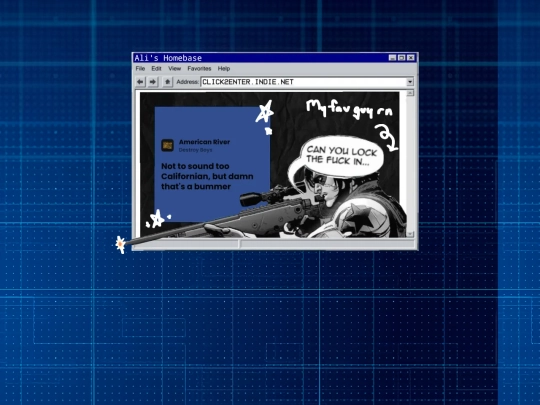Click the speech bubble saying CAN YOU LOCK
The image size is (540, 405).
tap(342, 156)
